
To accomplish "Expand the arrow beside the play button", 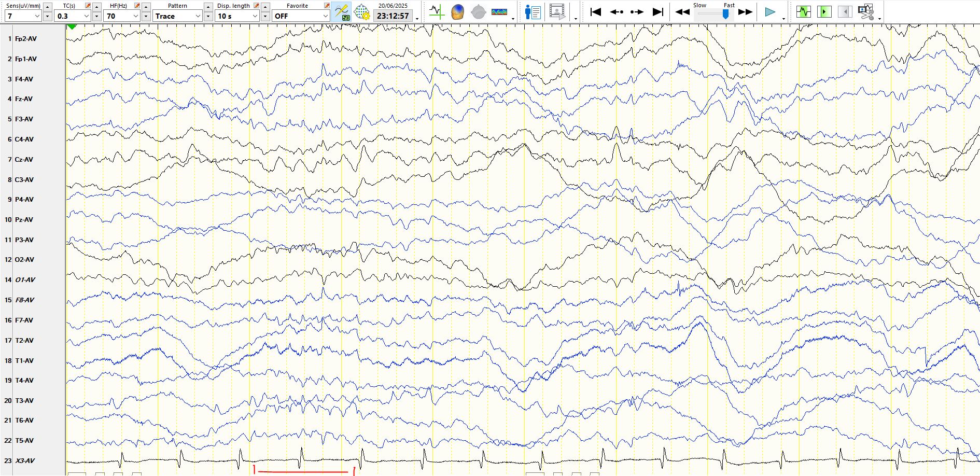I will [x=783, y=18].
